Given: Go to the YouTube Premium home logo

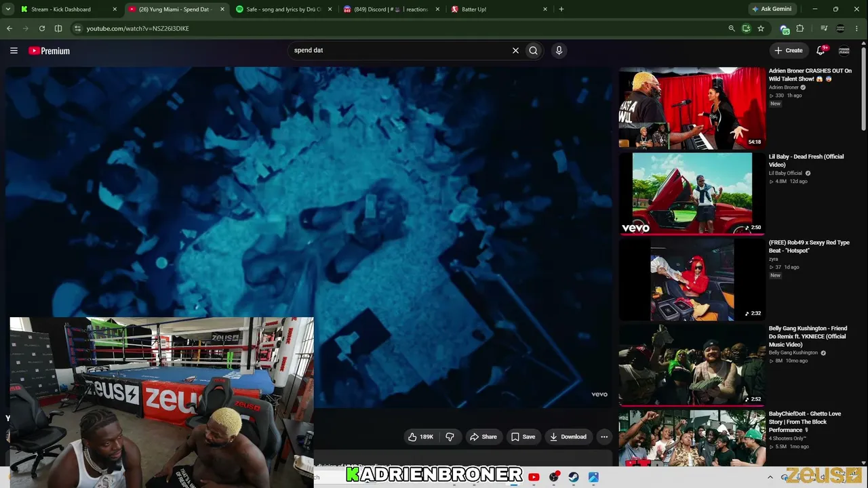Looking at the screenshot, I should click(x=49, y=51).
